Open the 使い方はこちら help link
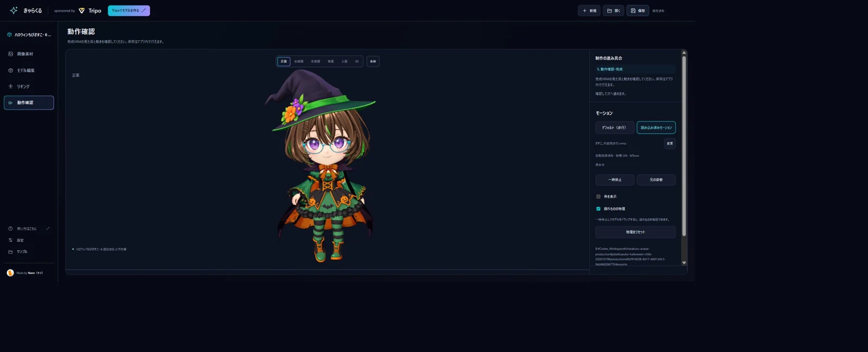Viewport: 868px width, 352px height. point(29,229)
